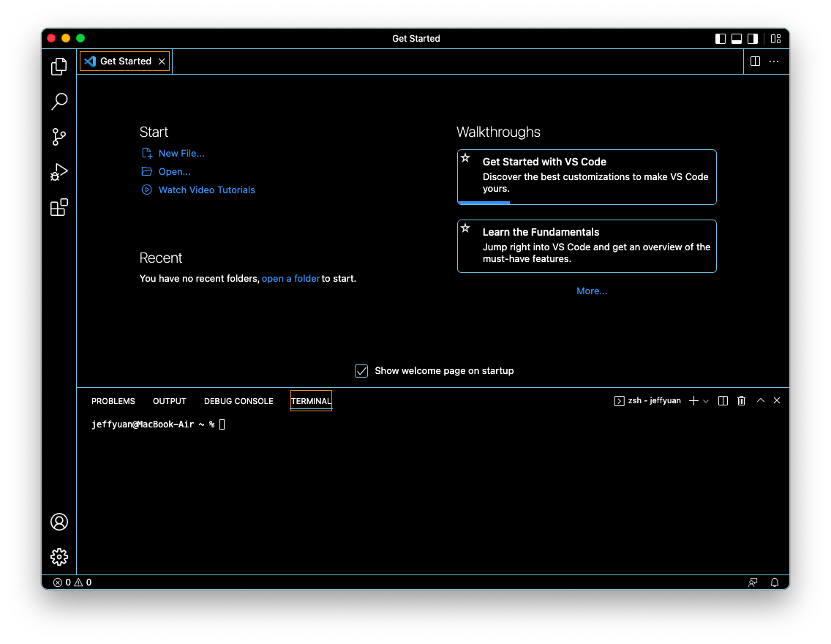The height and width of the screenshot is (644, 831).
Task: Open Learn the Fundamentals walkthrough
Action: coord(587,247)
